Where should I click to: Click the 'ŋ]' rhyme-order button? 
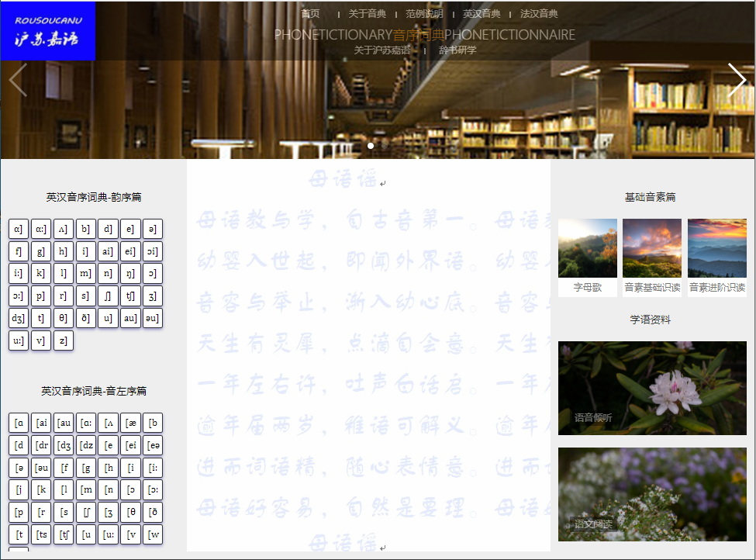click(x=130, y=274)
